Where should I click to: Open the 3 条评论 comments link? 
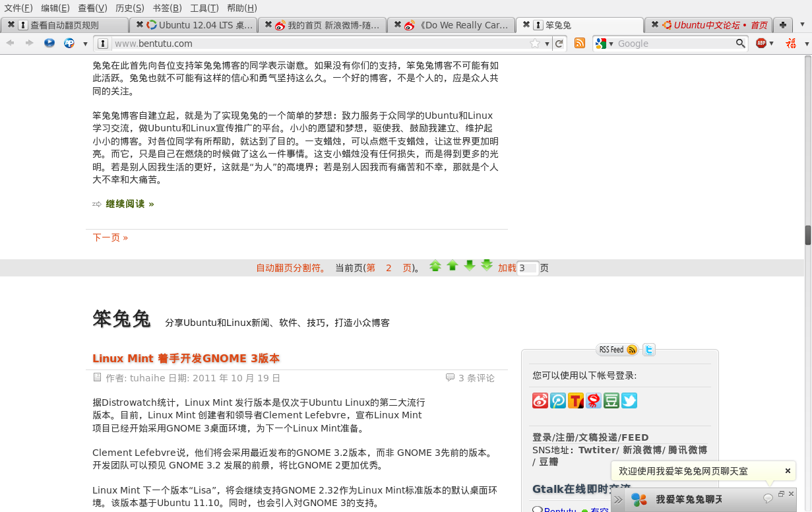click(476, 378)
